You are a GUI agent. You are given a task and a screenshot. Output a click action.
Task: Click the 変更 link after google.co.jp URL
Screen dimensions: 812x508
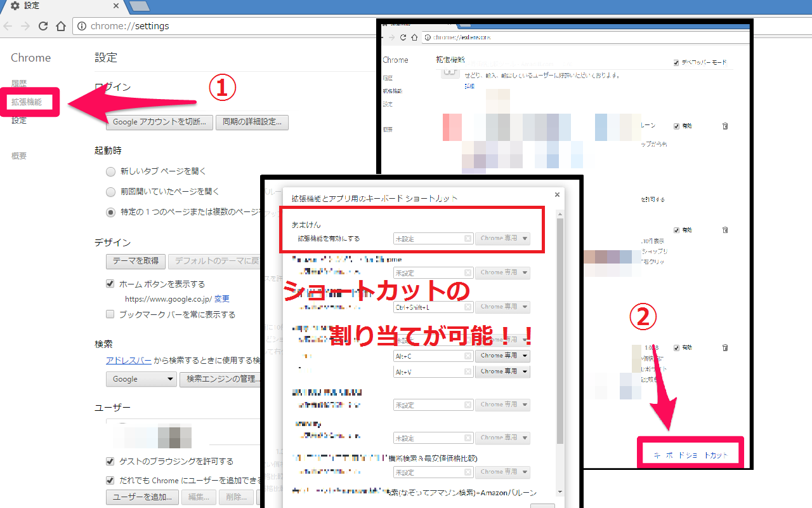tap(221, 298)
